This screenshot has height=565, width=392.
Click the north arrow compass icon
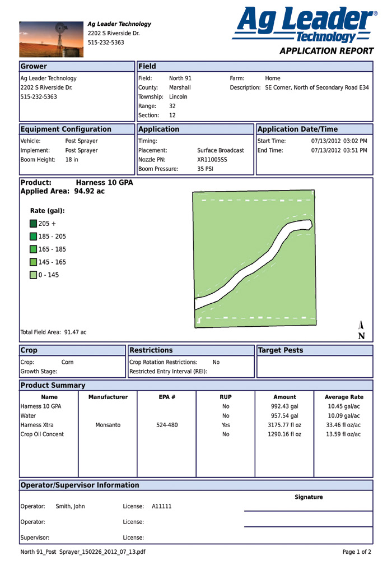tap(361, 330)
